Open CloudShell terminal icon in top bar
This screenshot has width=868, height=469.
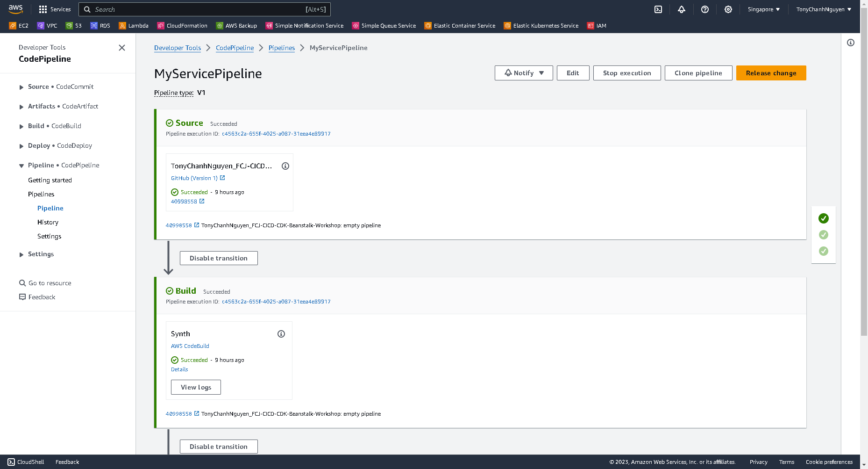point(658,9)
